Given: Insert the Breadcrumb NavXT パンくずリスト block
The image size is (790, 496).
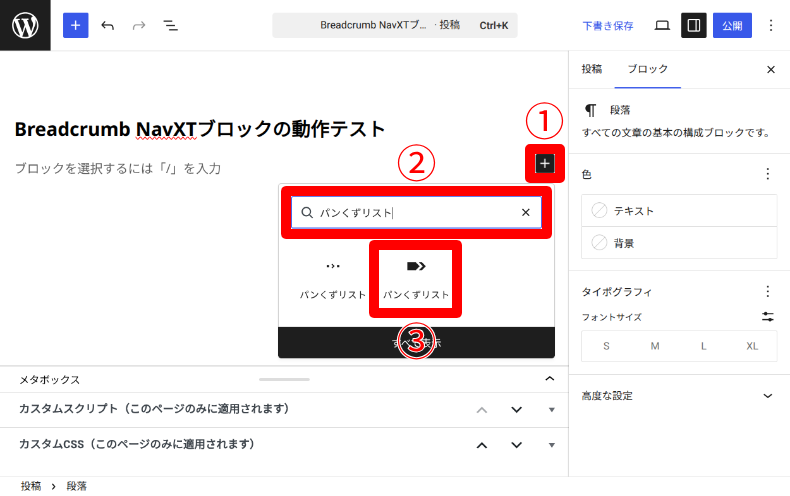Looking at the screenshot, I should (416, 279).
